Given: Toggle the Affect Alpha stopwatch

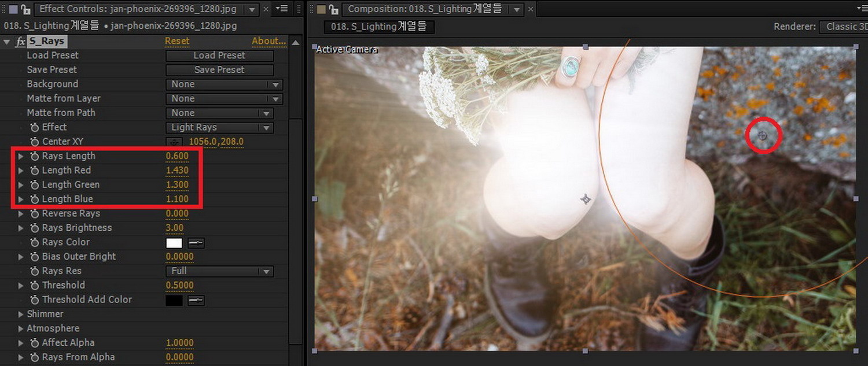Looking at the screenshot, I should point(34,343).
